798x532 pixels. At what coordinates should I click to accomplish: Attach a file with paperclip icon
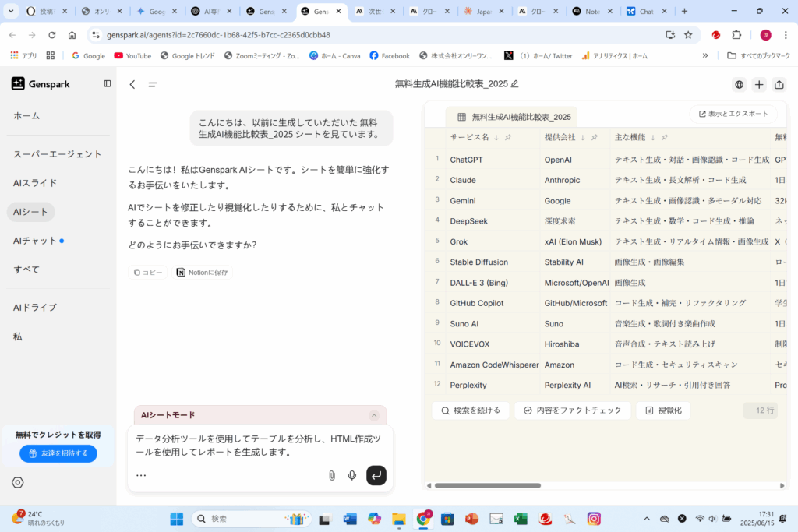[x=332, y=476]
